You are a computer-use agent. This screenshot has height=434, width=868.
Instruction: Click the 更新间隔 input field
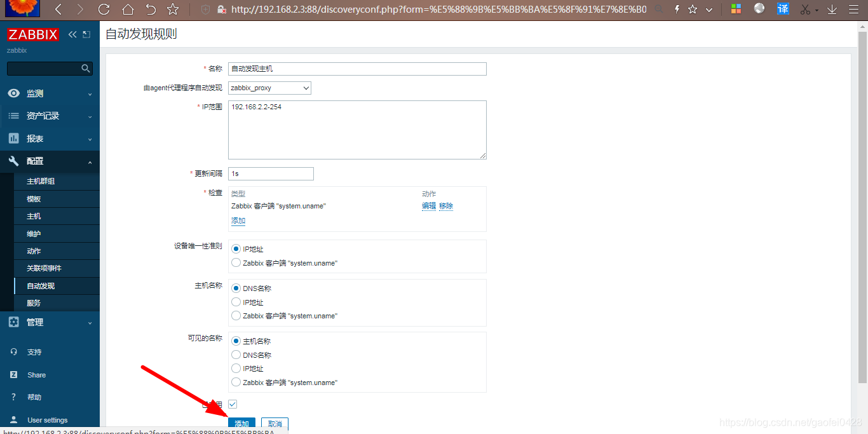click(271, 173)
